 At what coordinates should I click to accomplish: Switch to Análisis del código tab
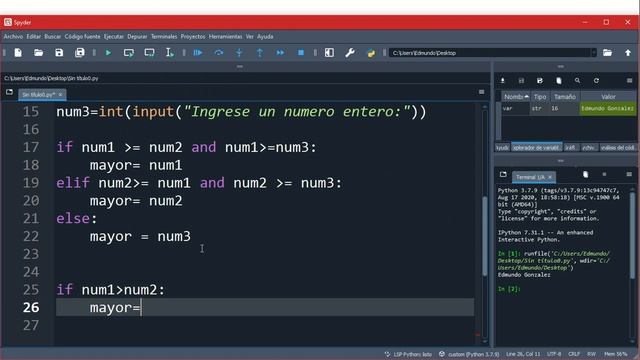618,148
